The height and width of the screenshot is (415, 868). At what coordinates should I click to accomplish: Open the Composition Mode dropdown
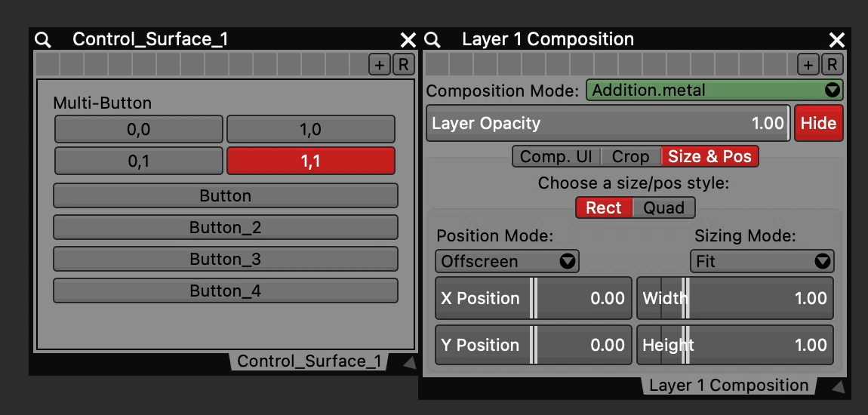714,91
